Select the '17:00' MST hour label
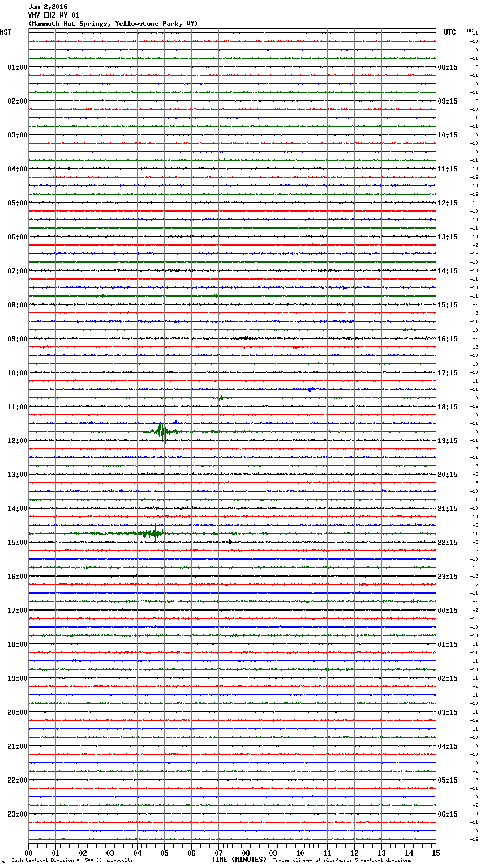This screenshot has height=868, width=481. point(17,611)
